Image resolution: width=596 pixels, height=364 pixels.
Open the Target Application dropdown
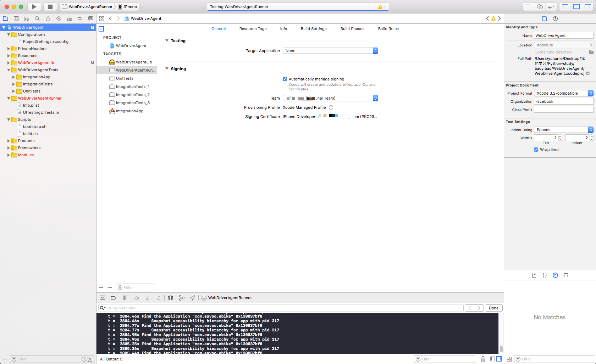click(x=331, y=51)
